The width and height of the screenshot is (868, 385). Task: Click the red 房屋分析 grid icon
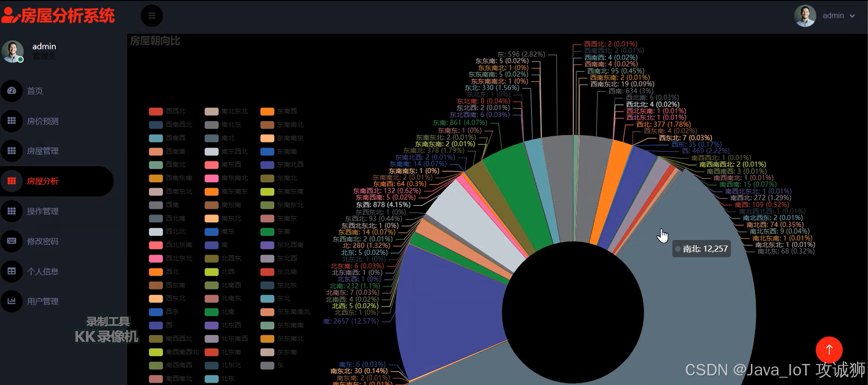coord(11,181)
